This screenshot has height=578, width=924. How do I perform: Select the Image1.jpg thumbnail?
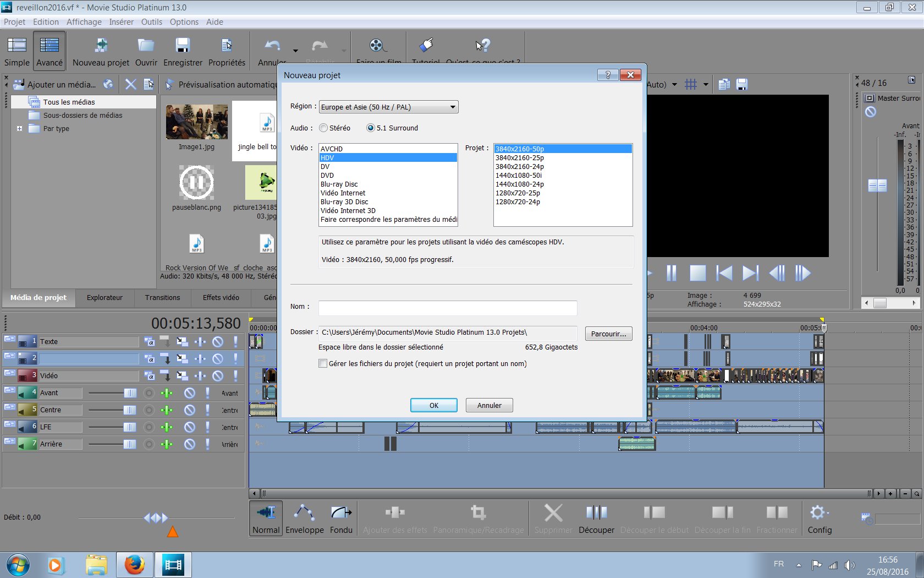pyautogui.click(x=196, y=122)
